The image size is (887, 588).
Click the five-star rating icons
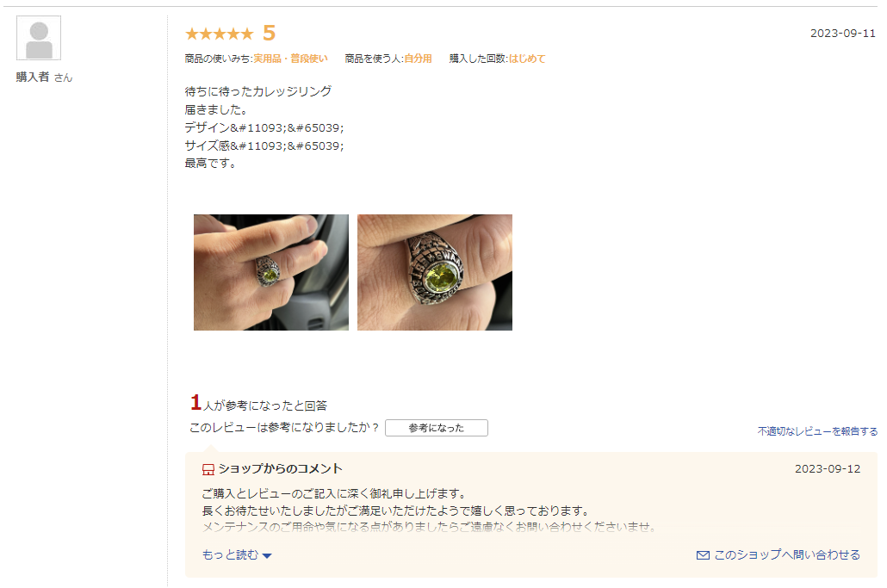(220, 34)
